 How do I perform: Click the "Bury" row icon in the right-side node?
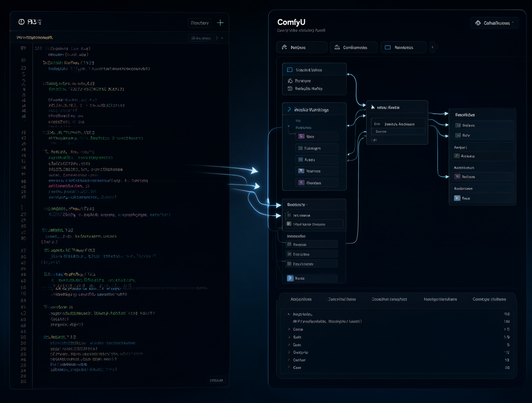(458, 135)
